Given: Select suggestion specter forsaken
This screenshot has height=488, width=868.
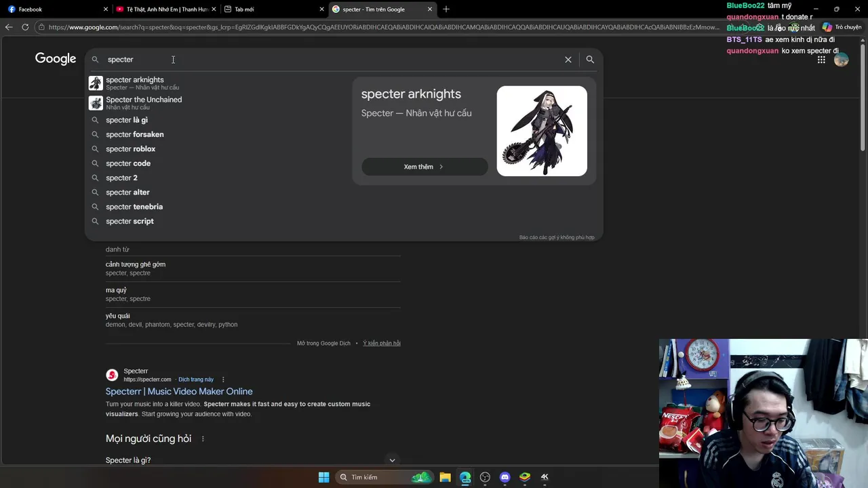Looking at the screenshot, I should click(x=218, y=134).
